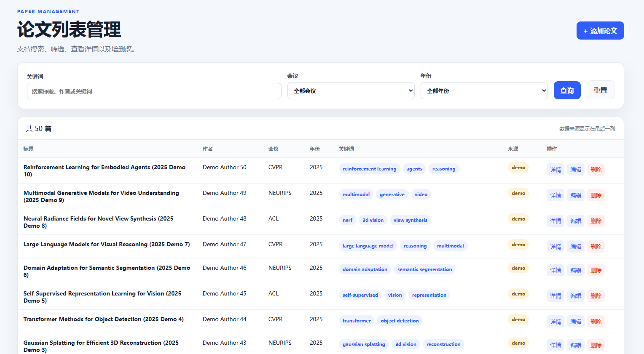
Task: Click the 'gaussian splatting' keyword tag
Action: click(x=364, y=344)
